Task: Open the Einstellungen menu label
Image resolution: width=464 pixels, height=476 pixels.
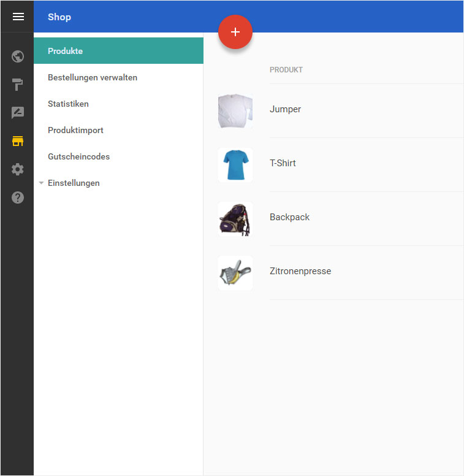Action: [74, 183]
